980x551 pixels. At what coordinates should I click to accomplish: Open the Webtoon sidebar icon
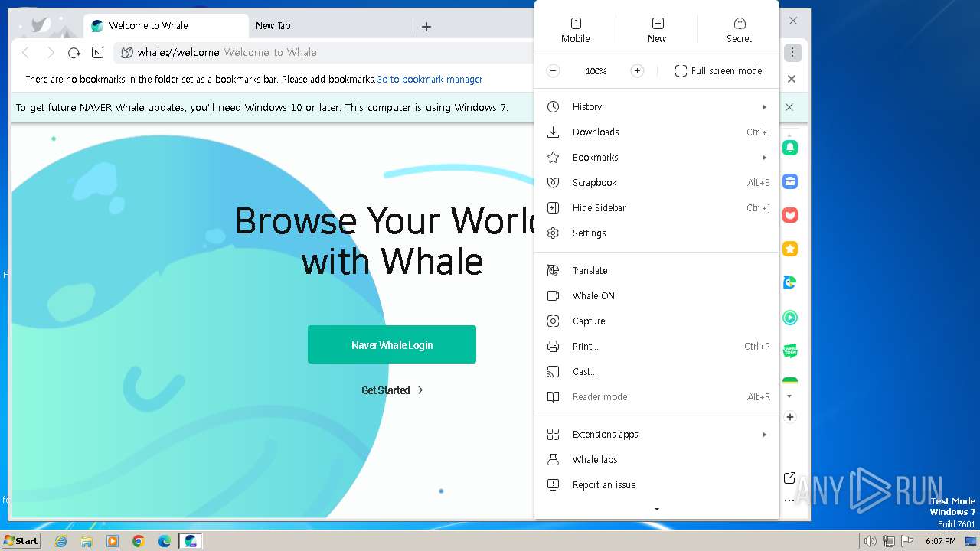click(790, 351)
